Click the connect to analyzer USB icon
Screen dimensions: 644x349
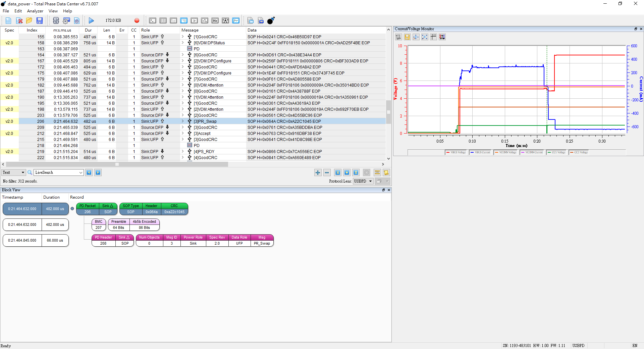56,21
